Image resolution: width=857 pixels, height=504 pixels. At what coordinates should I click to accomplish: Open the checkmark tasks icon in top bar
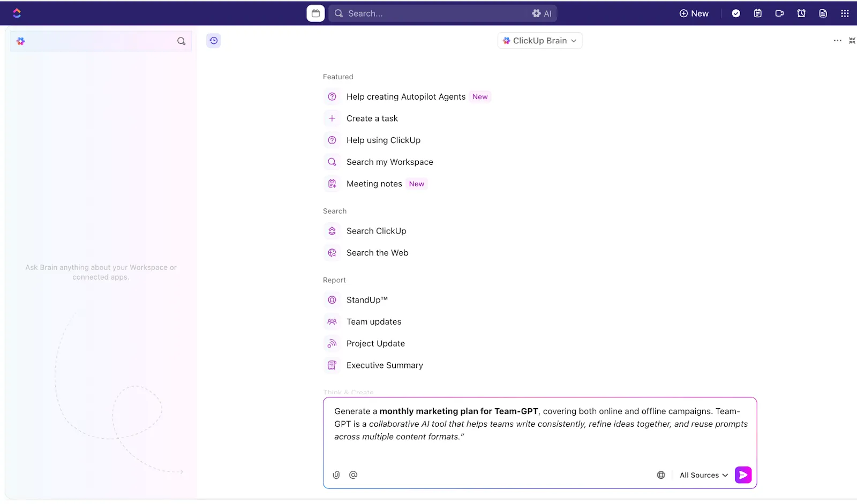point(736,13)
